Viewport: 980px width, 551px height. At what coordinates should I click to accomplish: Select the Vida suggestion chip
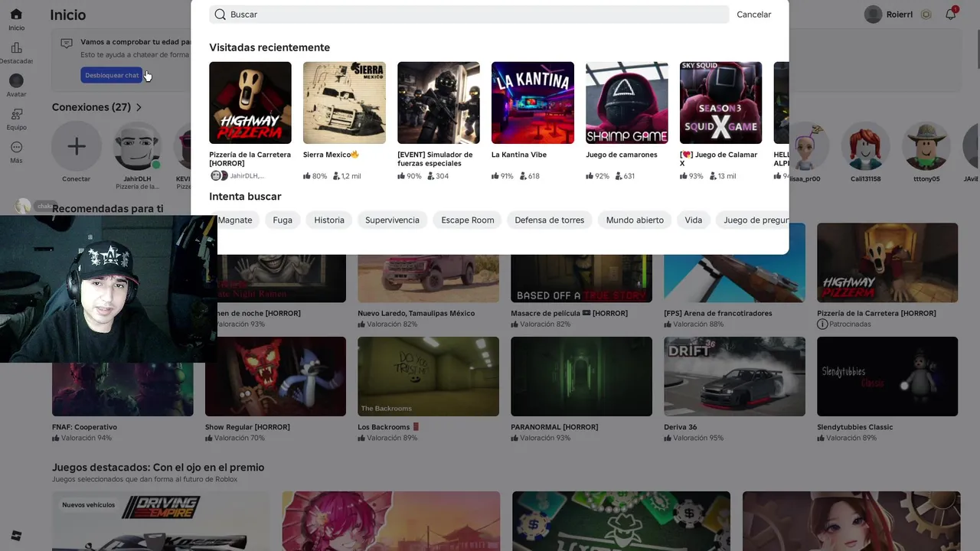(693, 220)
